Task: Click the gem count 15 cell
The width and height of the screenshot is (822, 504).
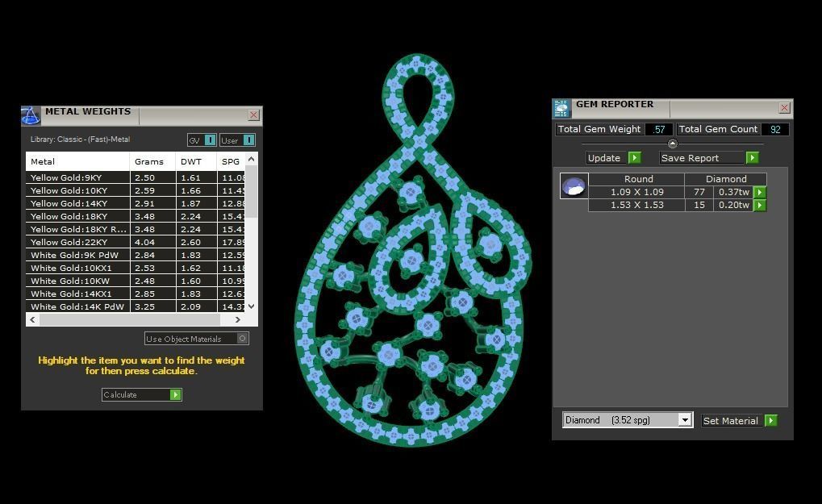Action: point(699,206)
